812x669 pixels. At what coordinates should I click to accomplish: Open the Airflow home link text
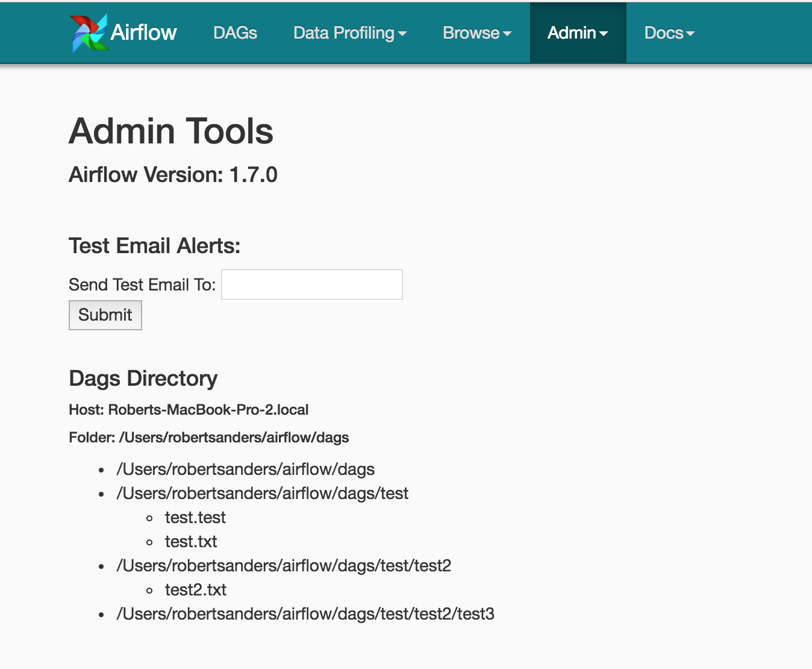coord(143,32)
